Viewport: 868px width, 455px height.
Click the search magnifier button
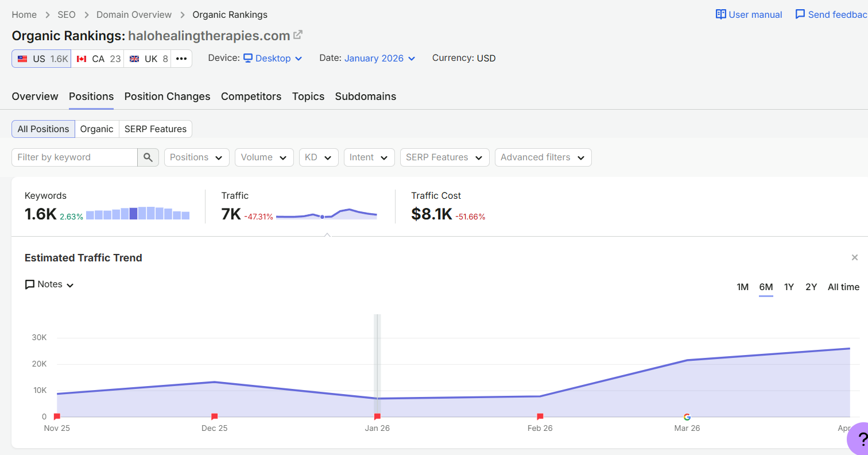click(x=148, y=157)
